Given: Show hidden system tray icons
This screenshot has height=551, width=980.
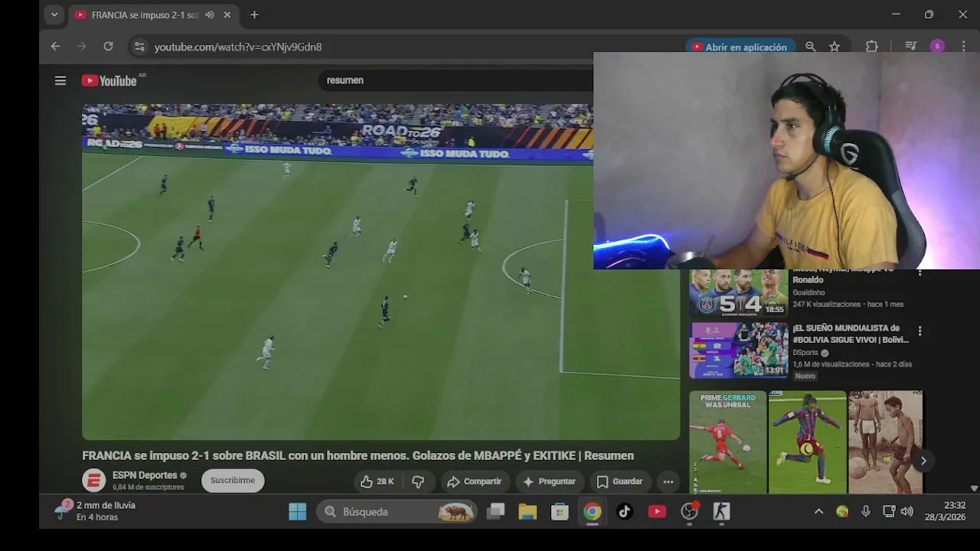Looking at the screenshot, I should pyautogui.click(x=818, y=511).
